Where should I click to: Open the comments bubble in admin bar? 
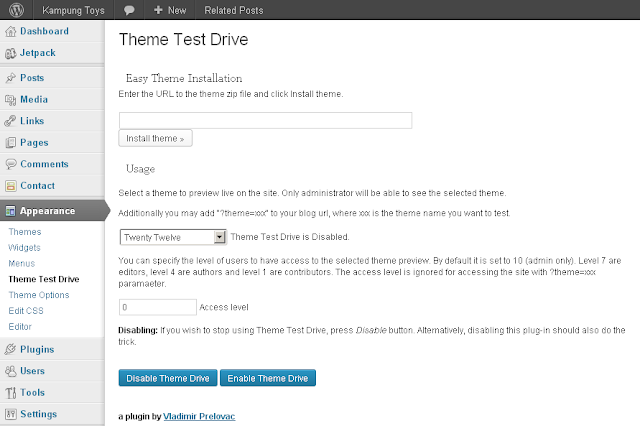coord(129,10)
